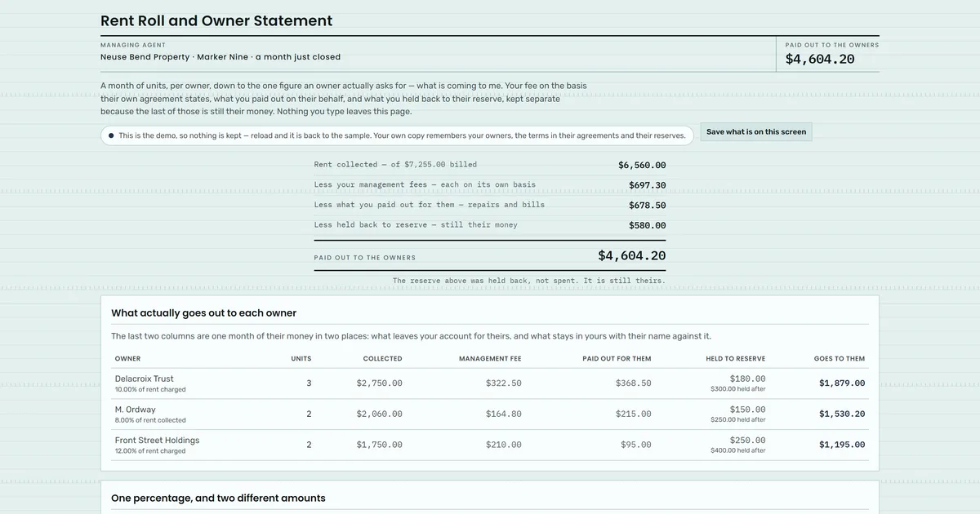This screenshot has width=980, height=514.
Task: Click Front Street Holdings reserve $250.00
Action: [748, 441]
